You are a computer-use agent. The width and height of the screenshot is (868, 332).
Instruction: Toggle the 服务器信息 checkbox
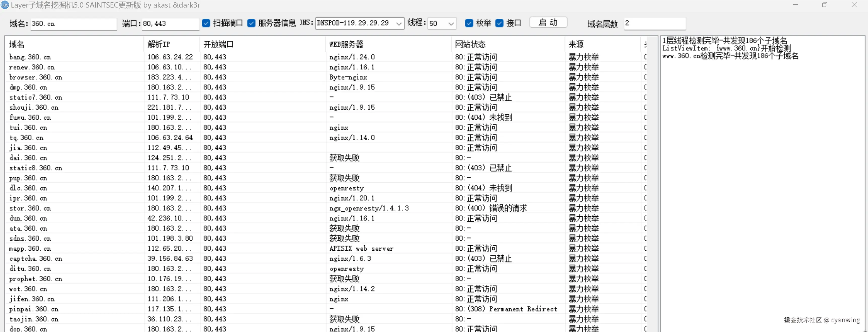(x=251, y=23)
